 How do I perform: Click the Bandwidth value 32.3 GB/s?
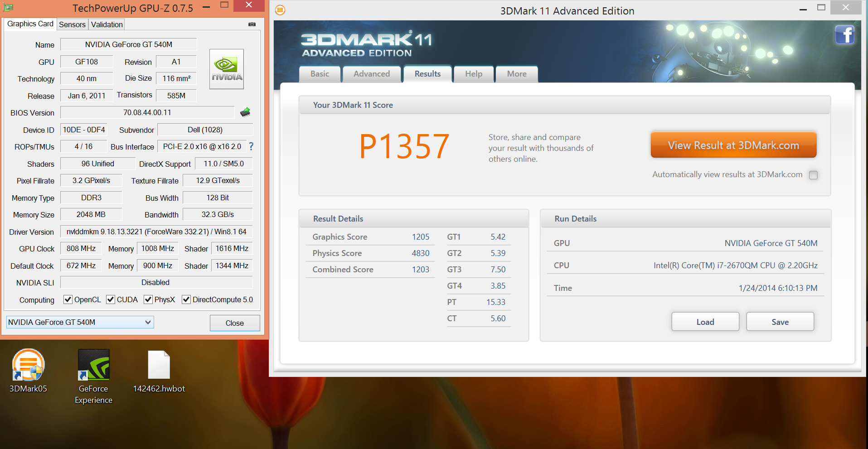(218, 214)
